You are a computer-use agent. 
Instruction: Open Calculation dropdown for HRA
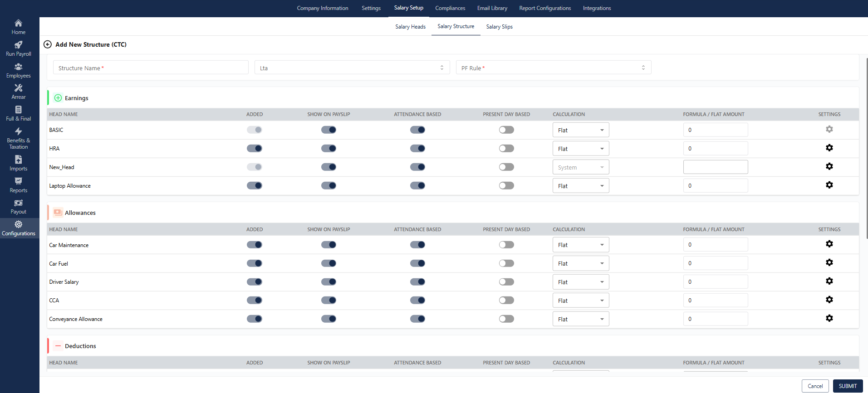(x=581, y=149)
